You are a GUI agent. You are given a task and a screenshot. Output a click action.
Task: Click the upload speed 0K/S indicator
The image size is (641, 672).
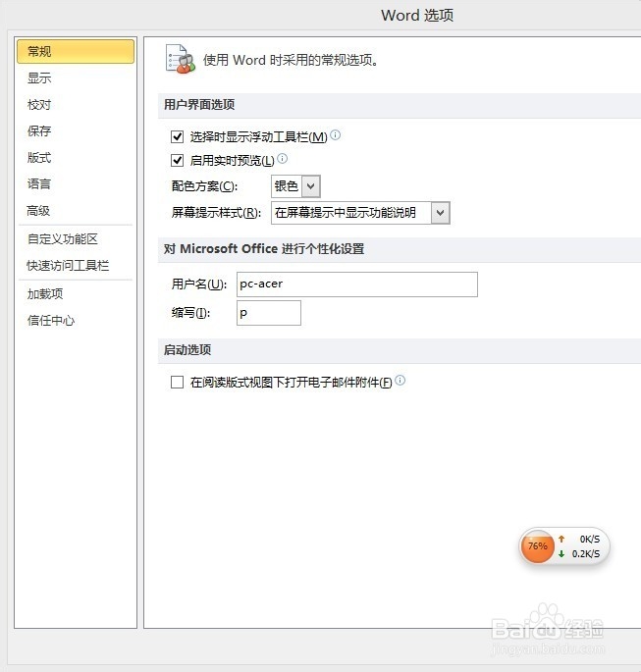[579, 540]
